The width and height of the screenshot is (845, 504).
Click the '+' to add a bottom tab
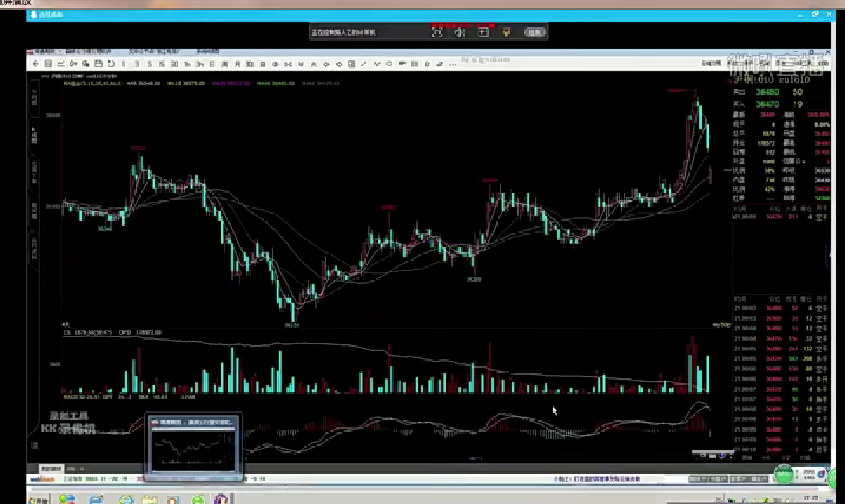82,468
